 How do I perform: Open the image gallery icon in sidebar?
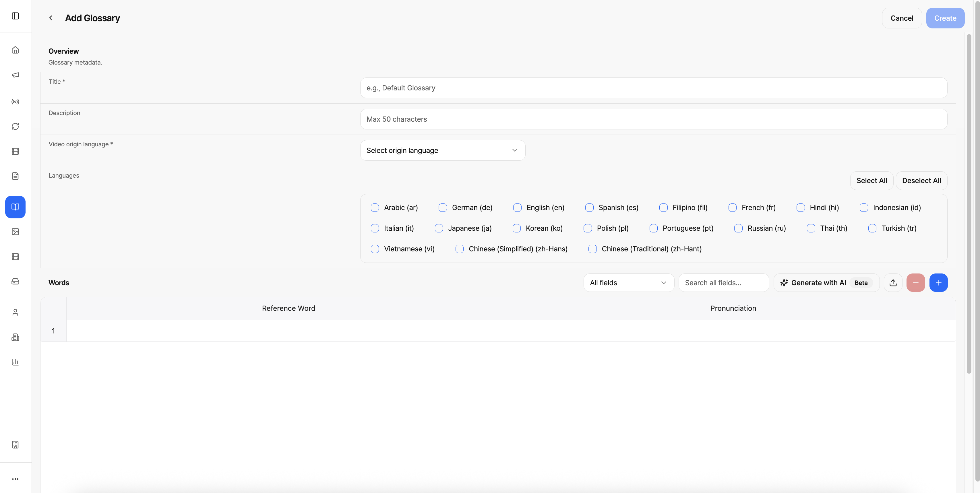coord(15,232)
